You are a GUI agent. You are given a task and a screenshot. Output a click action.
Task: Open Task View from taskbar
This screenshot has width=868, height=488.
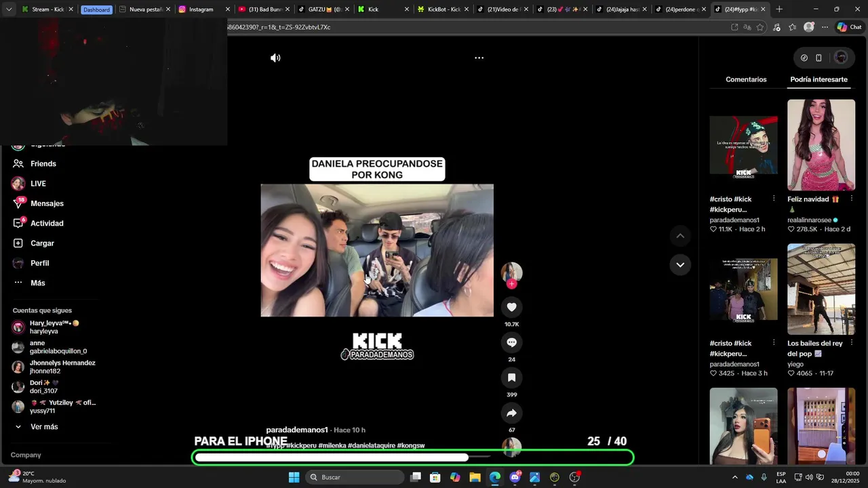(x=416, y=477)
